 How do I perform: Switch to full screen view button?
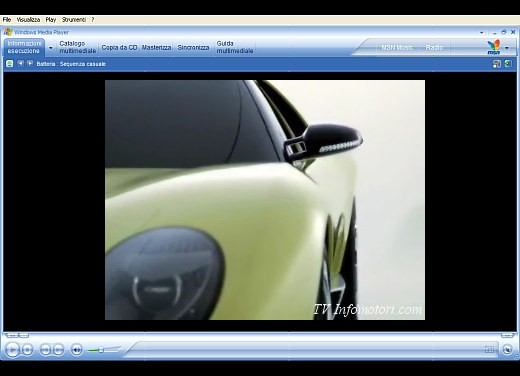coord(489,349)
